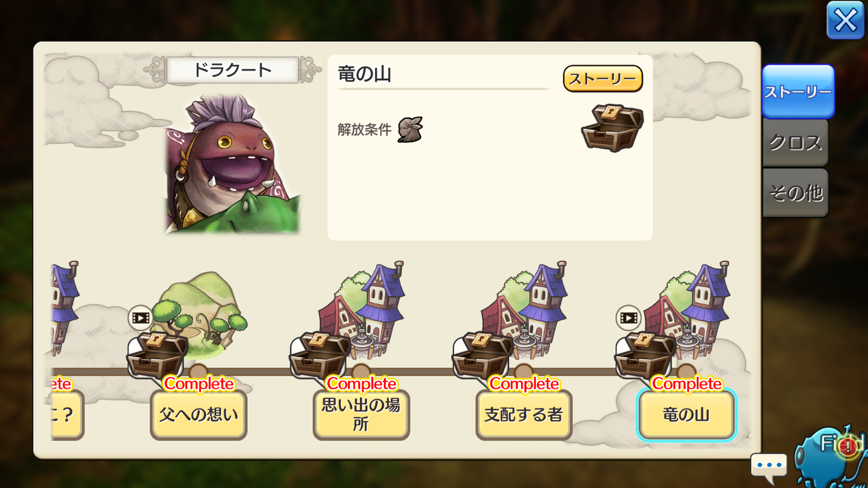Click the ドラクート character portrait
Image resolution: width=868 pixels, height=488 pixels.
(233, 164)
